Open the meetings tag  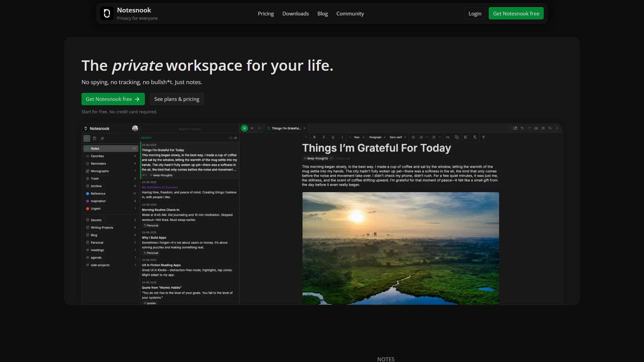(111, 250)
